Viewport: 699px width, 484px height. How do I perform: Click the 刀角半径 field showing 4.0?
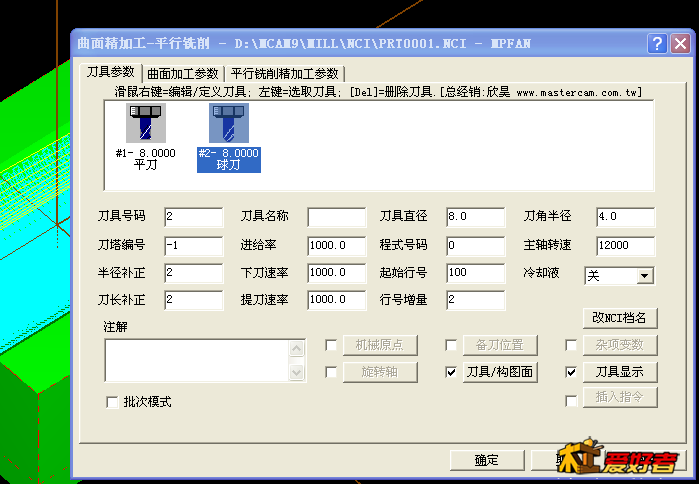[x=625, y=217]
